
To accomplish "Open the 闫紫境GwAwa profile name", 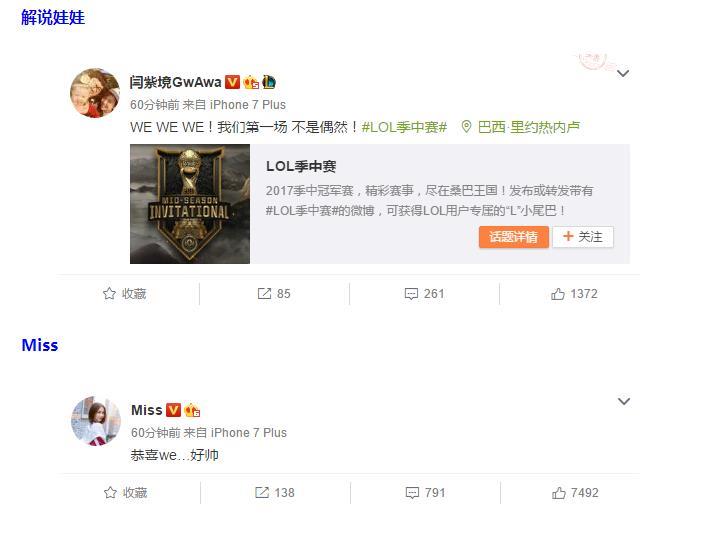I will (x=175, y=82).
